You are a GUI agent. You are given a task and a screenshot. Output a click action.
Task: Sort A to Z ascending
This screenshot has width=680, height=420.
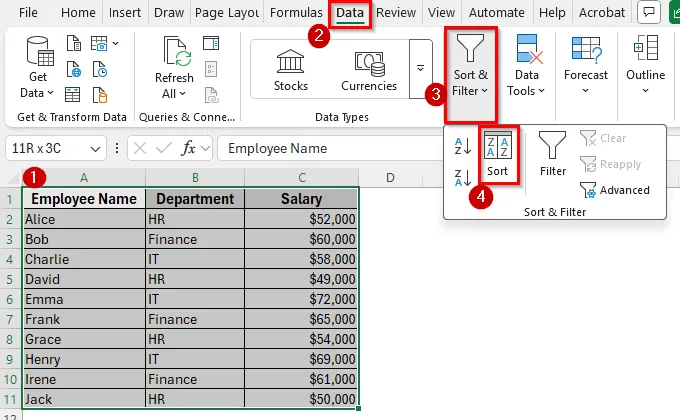coord(463,146)
